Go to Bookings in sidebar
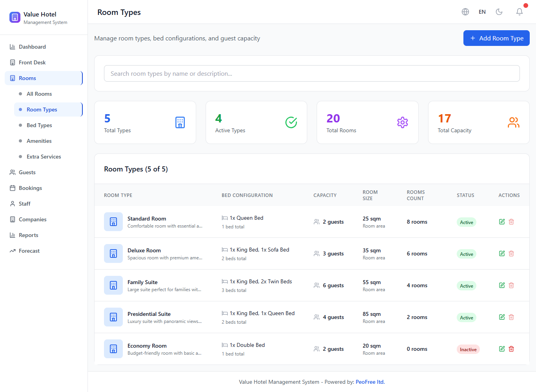The width and height of the screenshot is (536, 392). [30, 188]
